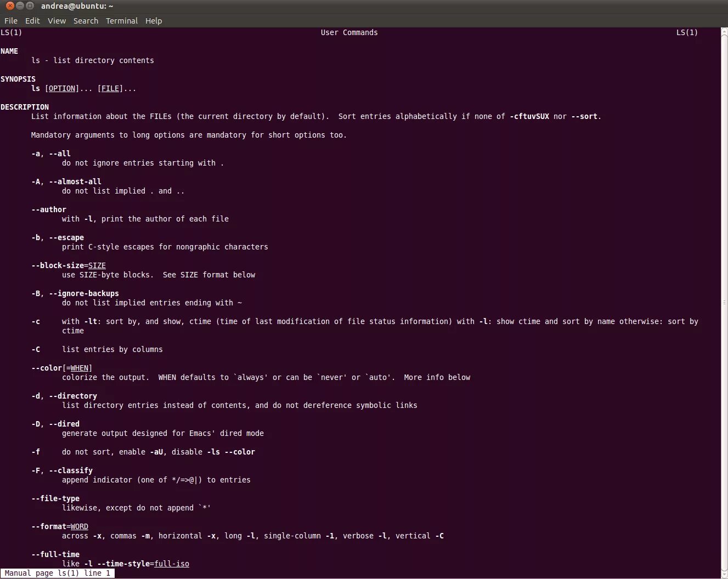Click the 'User Commands' header text
728x579 pixels.
click(x=349, y=32)
